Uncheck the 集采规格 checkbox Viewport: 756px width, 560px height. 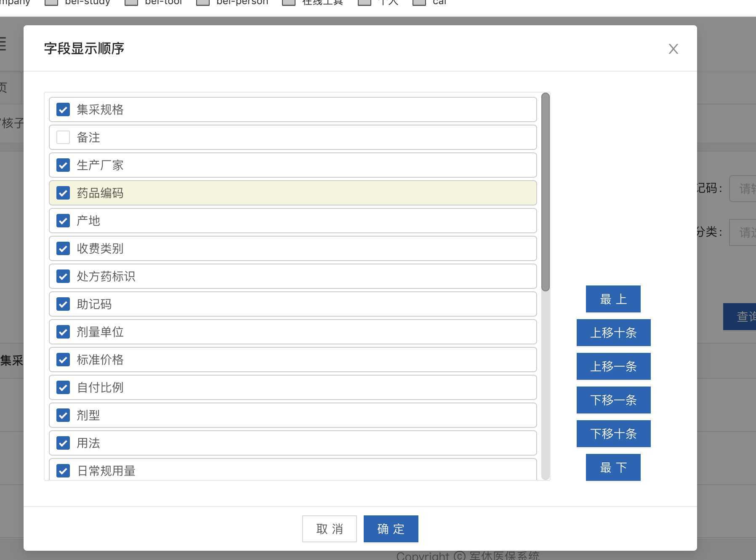coord(63,109)
